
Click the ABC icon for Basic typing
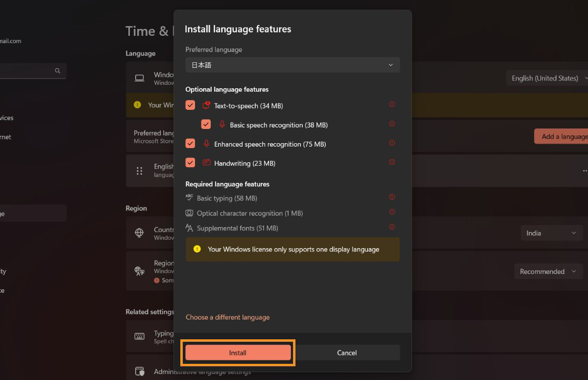click(x=189, y=198)
